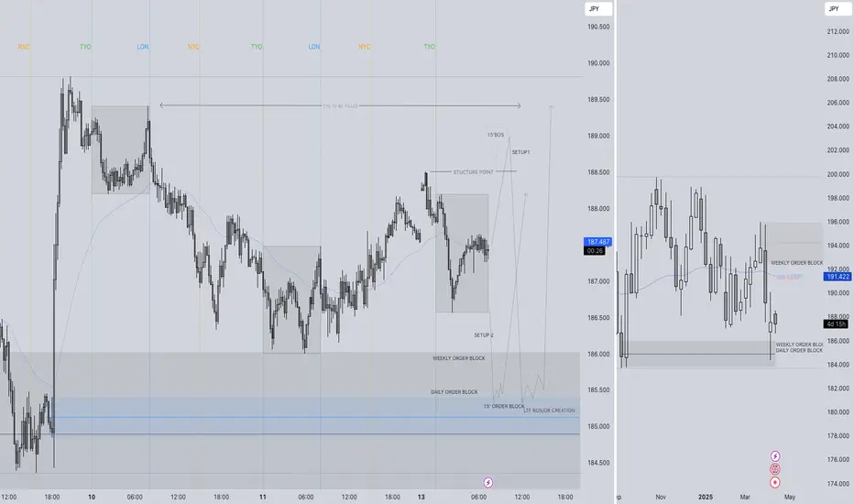Image resolution: width=854 pixels, height=504 pixels.
Task: Click 190.000 on the left price scale
Action: (598, 63)
